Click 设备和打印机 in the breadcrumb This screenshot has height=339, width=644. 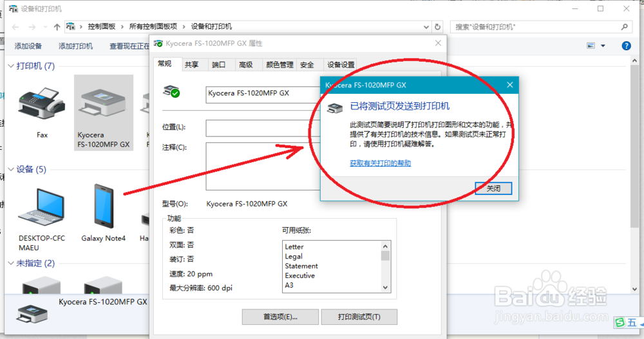(211, 26)
